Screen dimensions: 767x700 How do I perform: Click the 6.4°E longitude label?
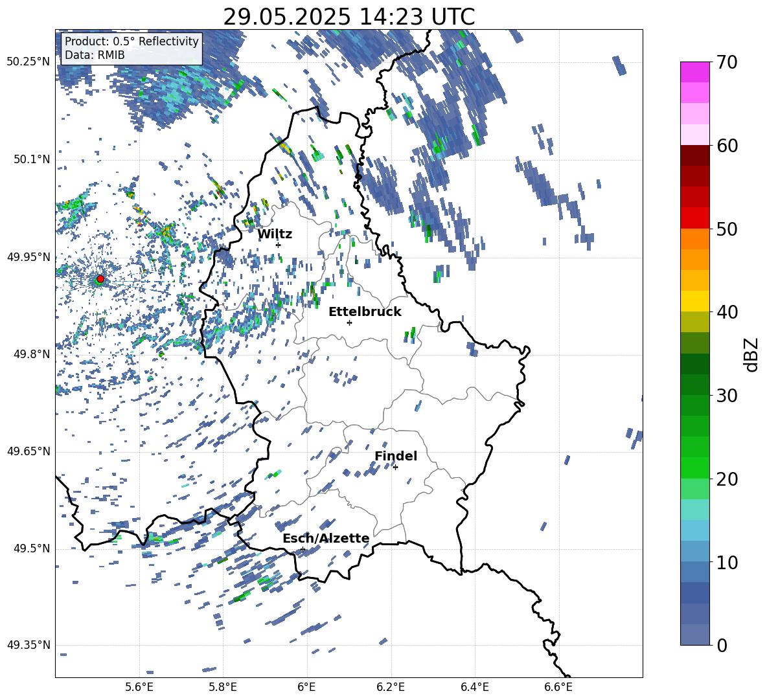tap(474, 688)
